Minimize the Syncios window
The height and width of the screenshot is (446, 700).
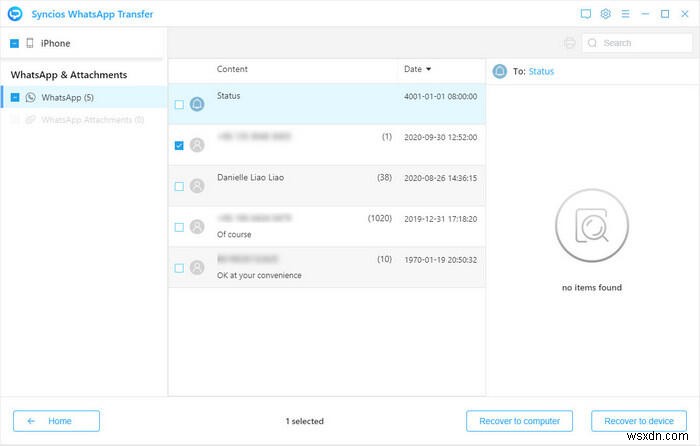click(645, 14)
